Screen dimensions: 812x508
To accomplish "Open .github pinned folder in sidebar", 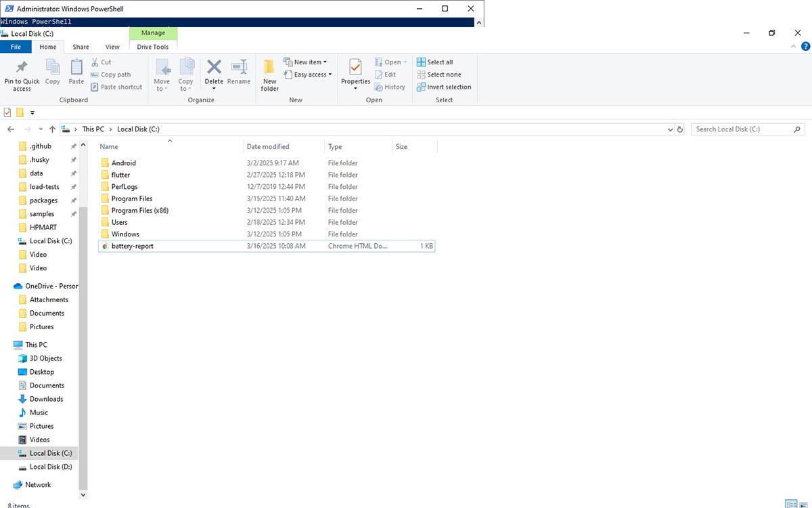I will [40, 146].
